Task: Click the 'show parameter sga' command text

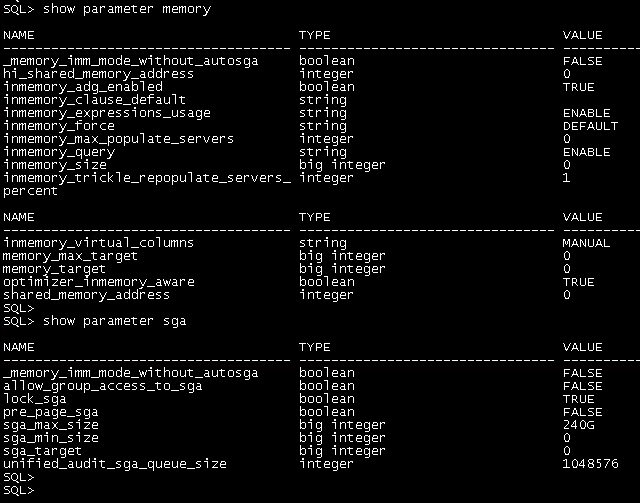Action: tap(111, 321)
